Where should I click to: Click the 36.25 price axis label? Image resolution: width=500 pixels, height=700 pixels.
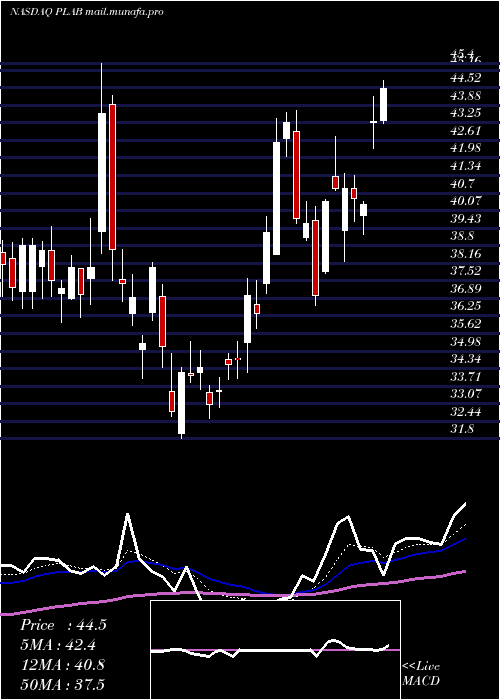pyautogui.click(x=466, y=306)
